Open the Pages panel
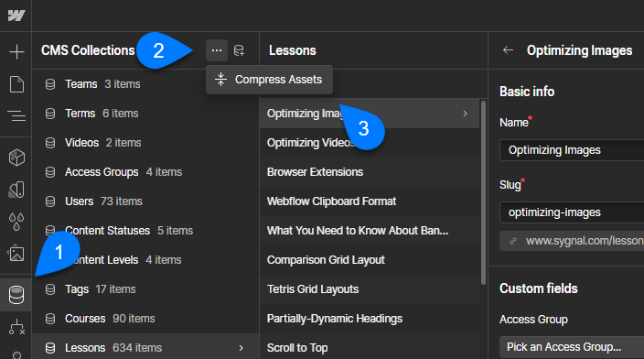This screenshot has height=359, width=644. pyautogui.click(x=16, y=84)
